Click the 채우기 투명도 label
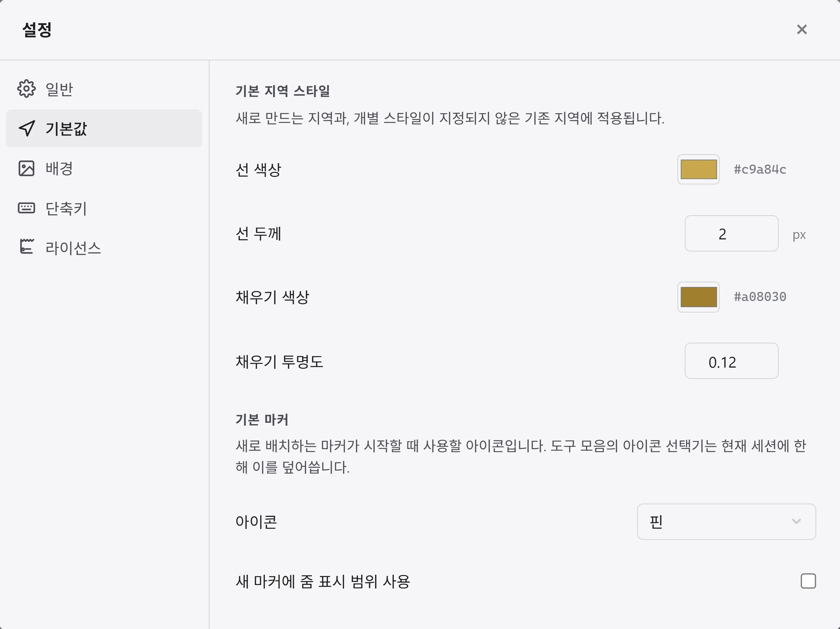The height and width of the screenshot is (629, 840). [x=279, y=361]
